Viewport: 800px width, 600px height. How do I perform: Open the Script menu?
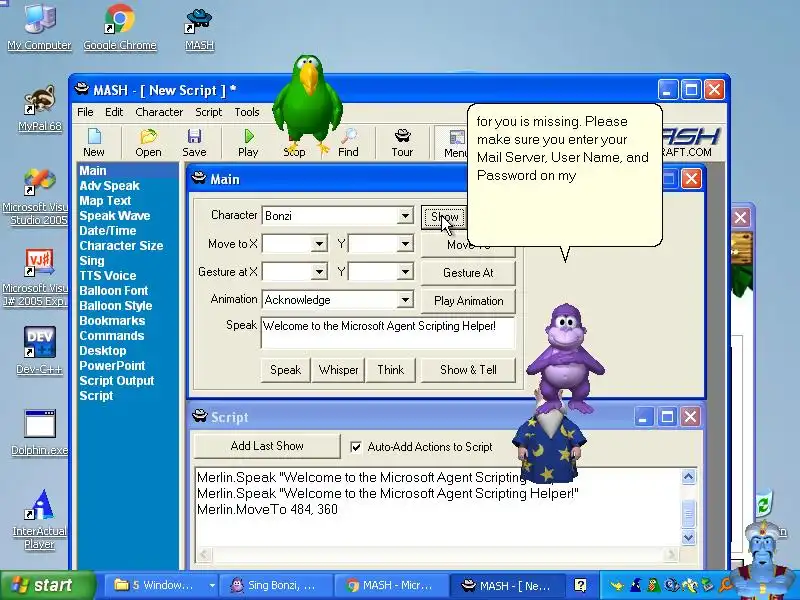tap(208, 112)
